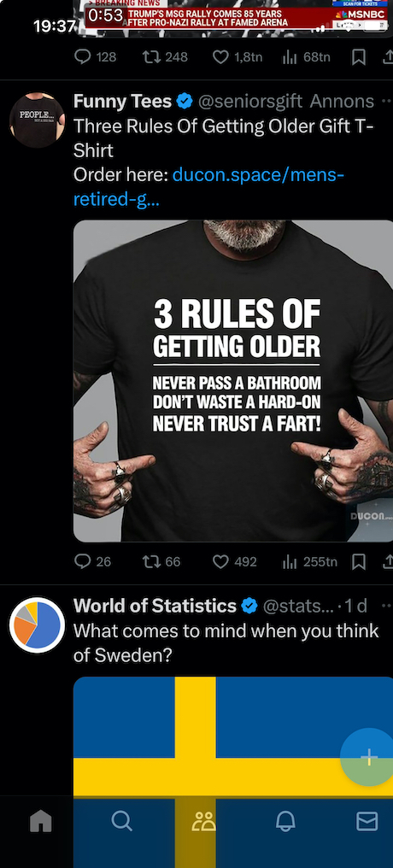
Task: Open the Search tab
Action: 122,821
